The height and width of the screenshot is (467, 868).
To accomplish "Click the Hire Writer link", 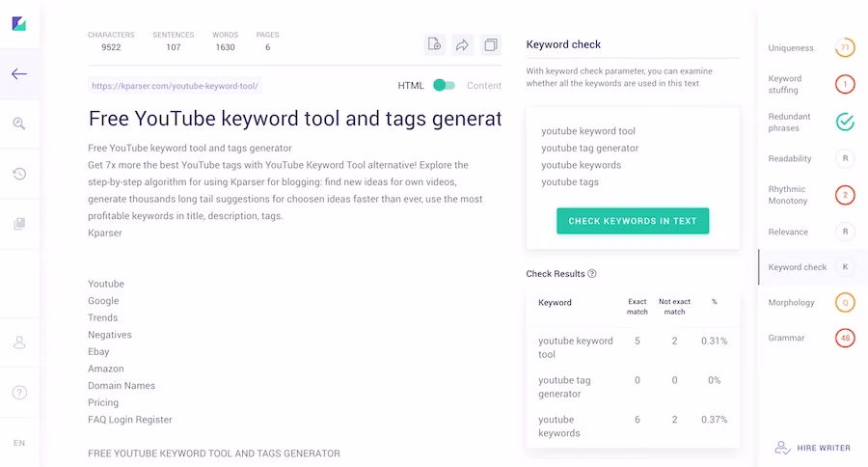I will pyautogui.click(x=813, y=448).
